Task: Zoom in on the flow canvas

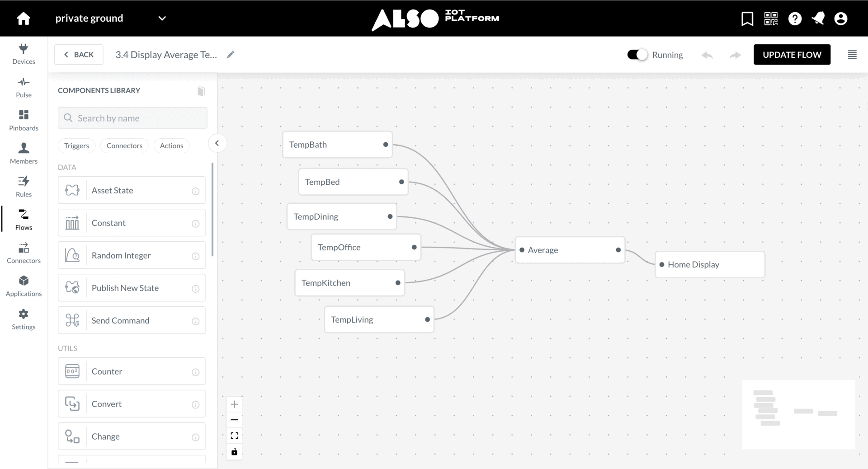Action: tap(234, 404)
